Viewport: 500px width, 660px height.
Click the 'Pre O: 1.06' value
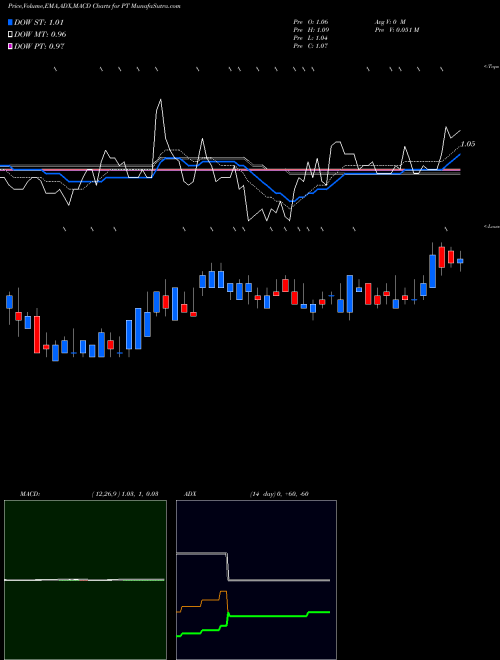311,22
